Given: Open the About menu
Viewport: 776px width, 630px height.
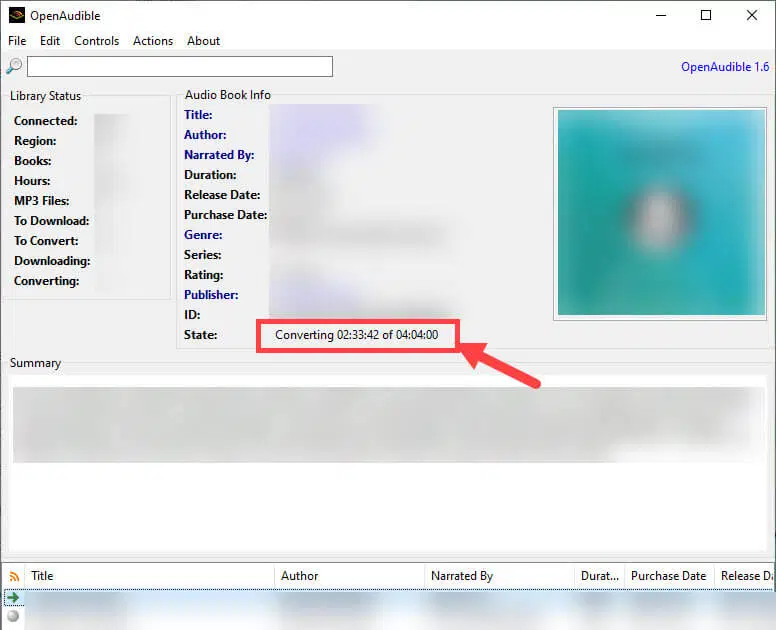Looking at the screenshot, I should click(x=203, y=41).
